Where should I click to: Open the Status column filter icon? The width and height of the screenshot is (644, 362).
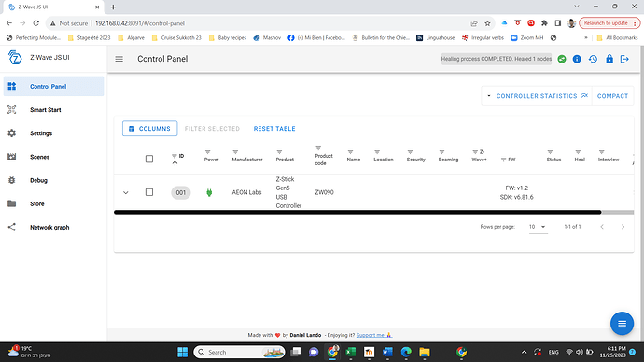tap(550, 152)
